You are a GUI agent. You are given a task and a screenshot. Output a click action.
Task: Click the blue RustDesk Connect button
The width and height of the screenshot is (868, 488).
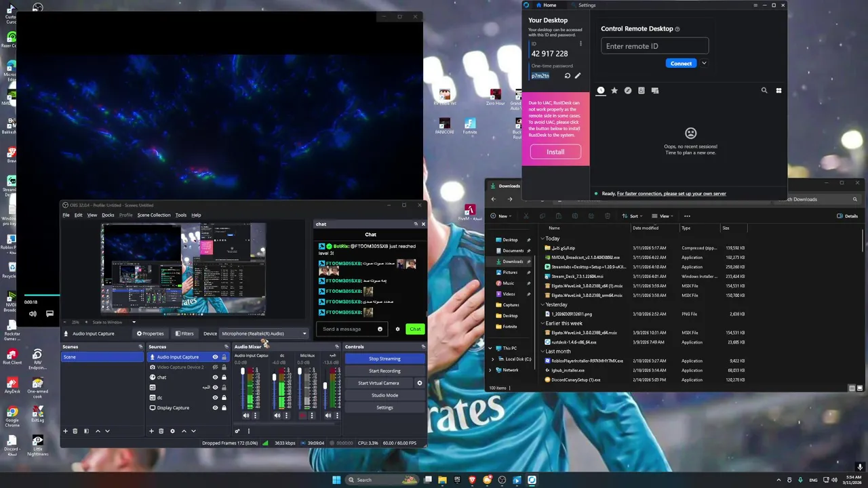[681, 64]
